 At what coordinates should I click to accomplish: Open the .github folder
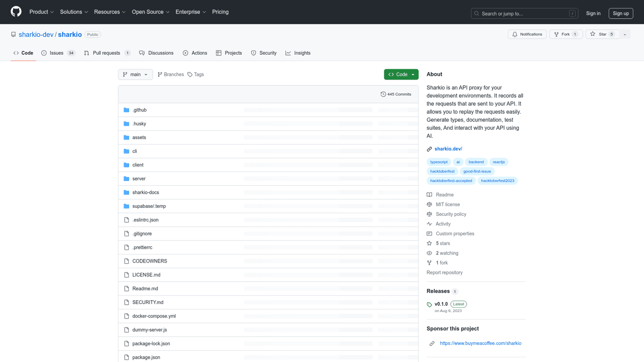pos(140,110)
